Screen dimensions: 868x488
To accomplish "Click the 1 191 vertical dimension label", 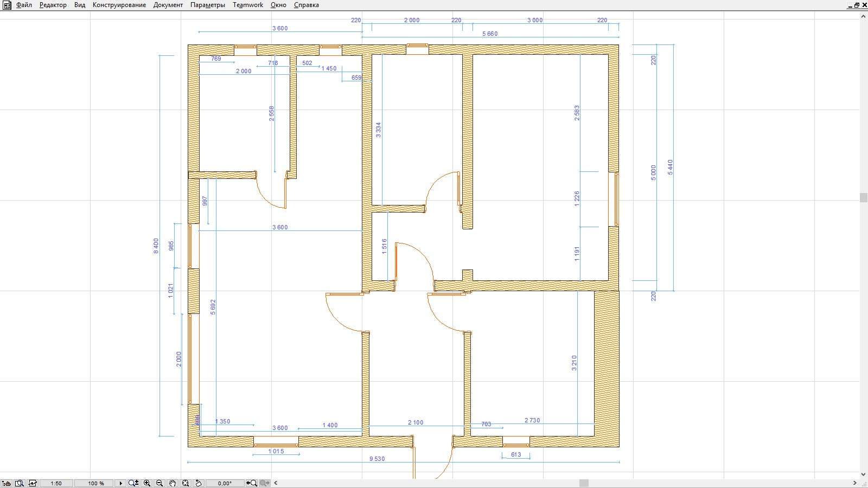I will (x=577, y=254).
